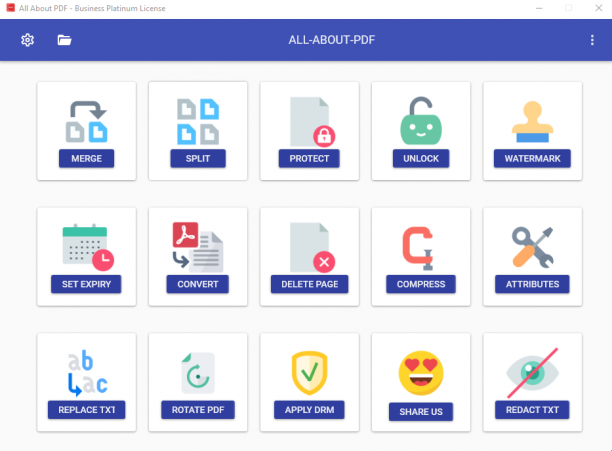Open the settings gear icon

click(27, 40)
